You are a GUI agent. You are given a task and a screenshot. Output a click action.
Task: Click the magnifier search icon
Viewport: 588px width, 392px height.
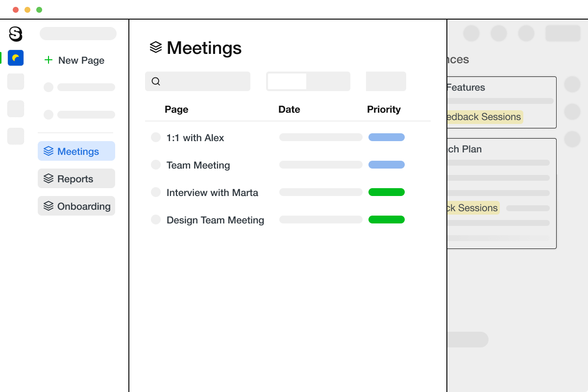pyautogui.click(x=156, y=81)
